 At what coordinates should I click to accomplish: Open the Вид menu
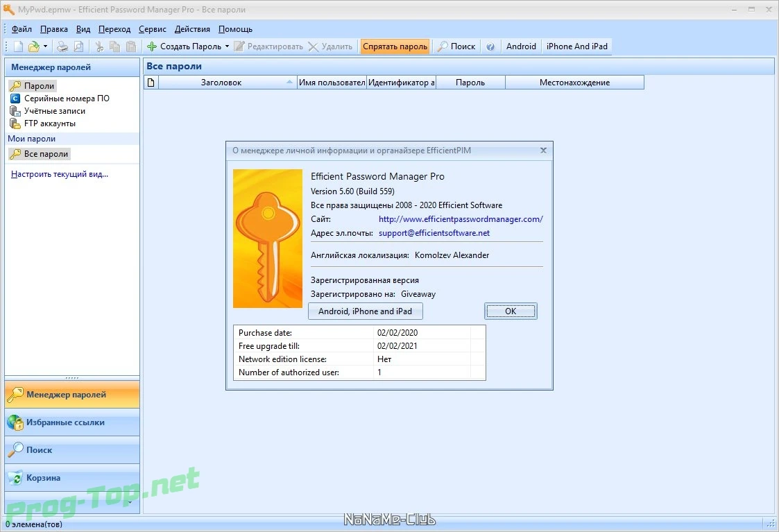coord(83,29)
